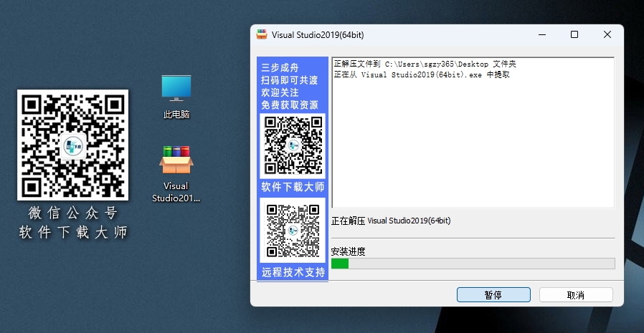Maximize the Visual Studio2019 extractor window
The width and height of the screenshot is (644, 333).
tap(574, 34)
